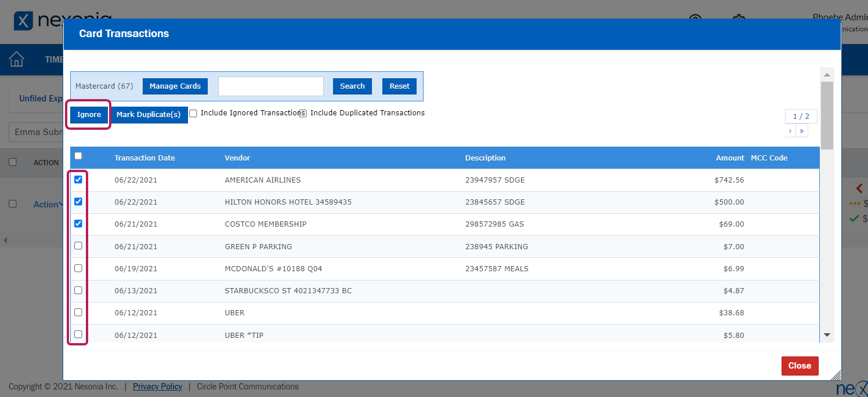868x397 pixels.
Task: Enable Include Ignored Transactions
Action: 193,113
